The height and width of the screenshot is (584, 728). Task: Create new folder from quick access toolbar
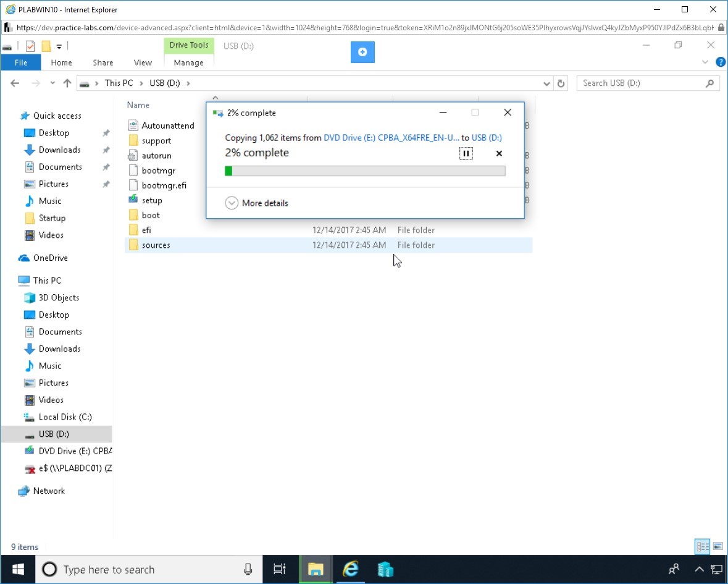pos(46,46)
